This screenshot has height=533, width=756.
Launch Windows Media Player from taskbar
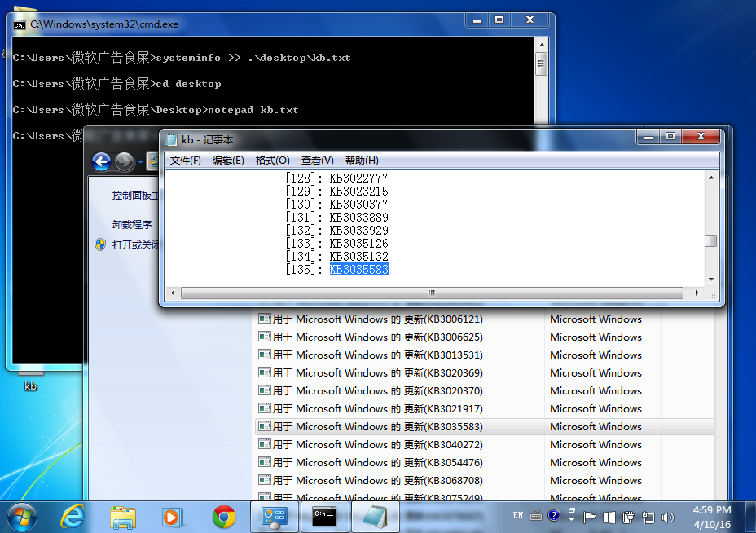pos(173,518)
